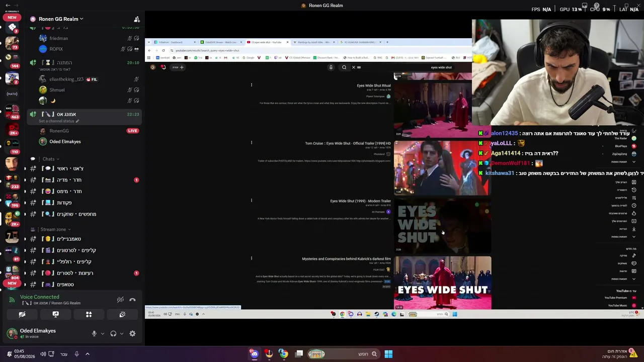The image size is (644, 362).
Task: Disconnect from voice with the hang-up icon
Action: click(x=132, y=300)
